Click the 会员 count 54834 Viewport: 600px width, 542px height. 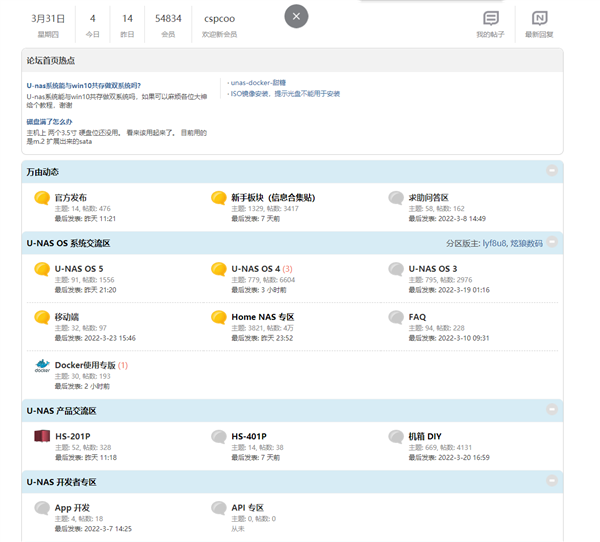(168, 18)
